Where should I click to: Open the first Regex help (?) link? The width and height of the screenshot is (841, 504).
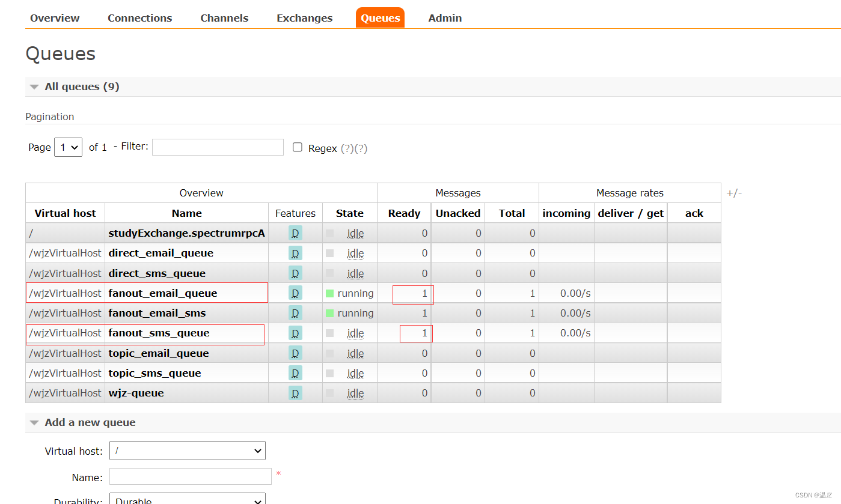pyautogui.click(x=347, y=148)
